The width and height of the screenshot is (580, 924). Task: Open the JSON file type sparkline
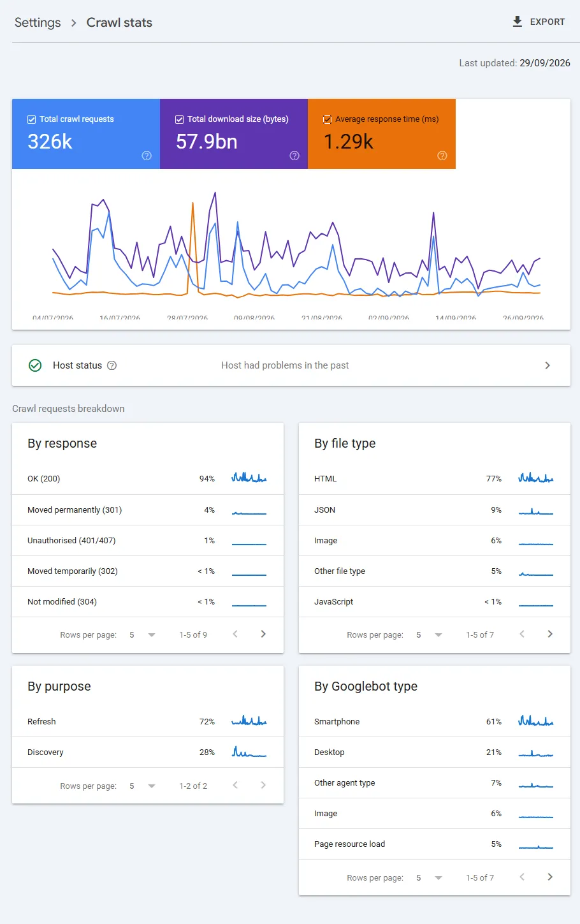536,511
